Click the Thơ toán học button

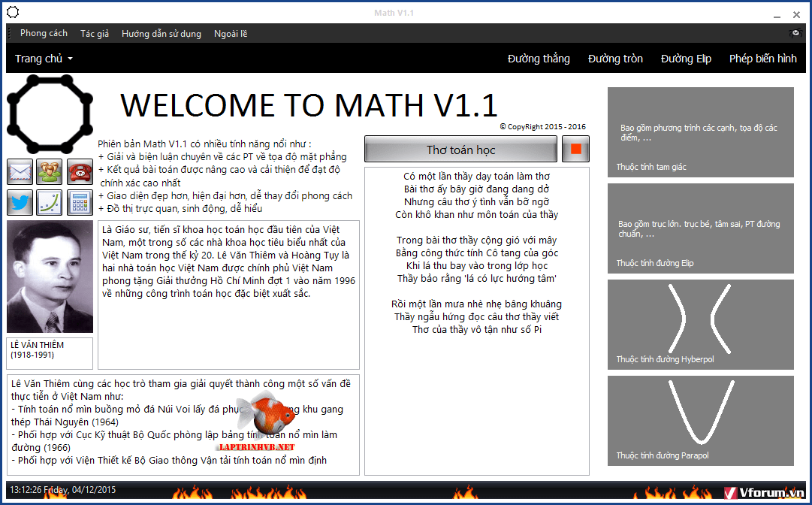(460, 150)
